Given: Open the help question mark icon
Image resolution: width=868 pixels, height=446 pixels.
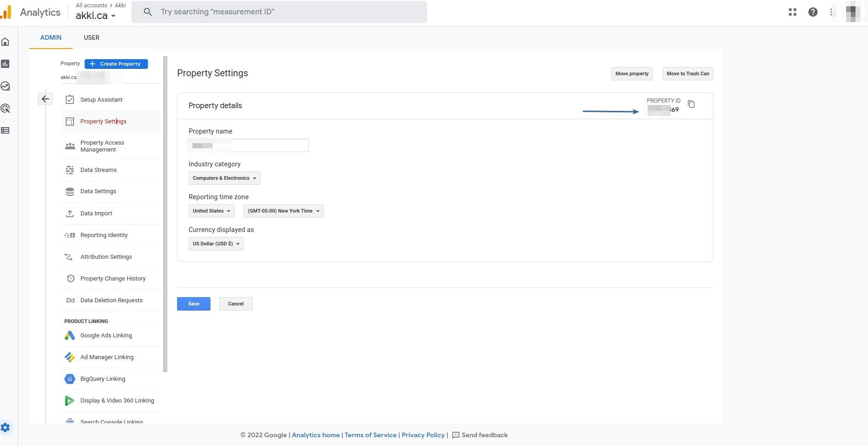Looking at the screenshot, I should point(813,12).
